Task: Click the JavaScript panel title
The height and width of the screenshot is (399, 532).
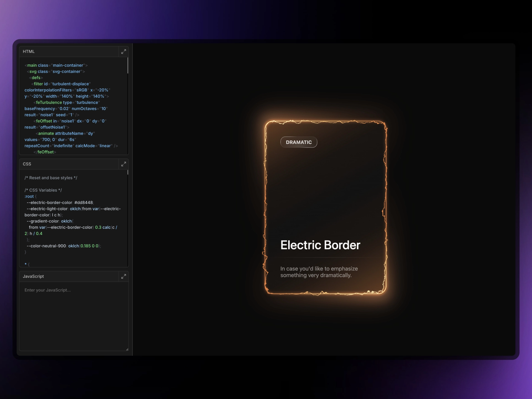Action: (x=33, y=276)
